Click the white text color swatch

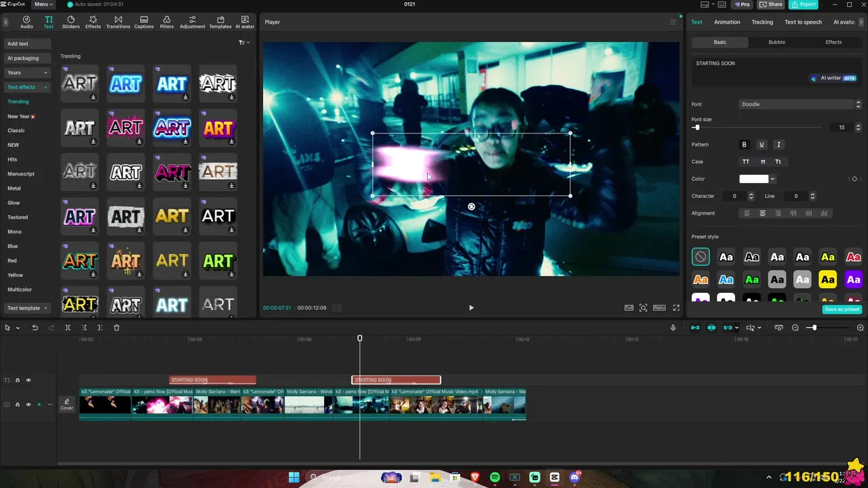click(x=753, y=179)
